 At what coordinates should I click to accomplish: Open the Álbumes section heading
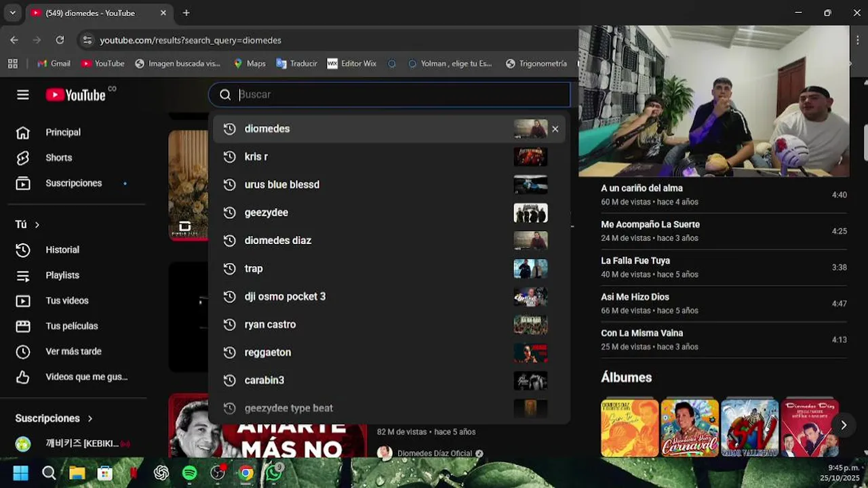pos(626,378)
